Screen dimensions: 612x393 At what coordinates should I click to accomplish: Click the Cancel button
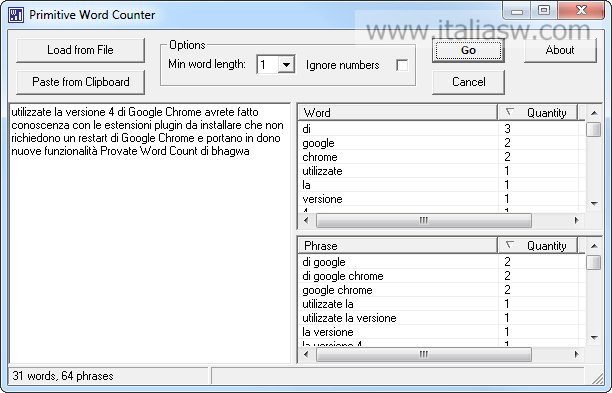pos(468,82)
